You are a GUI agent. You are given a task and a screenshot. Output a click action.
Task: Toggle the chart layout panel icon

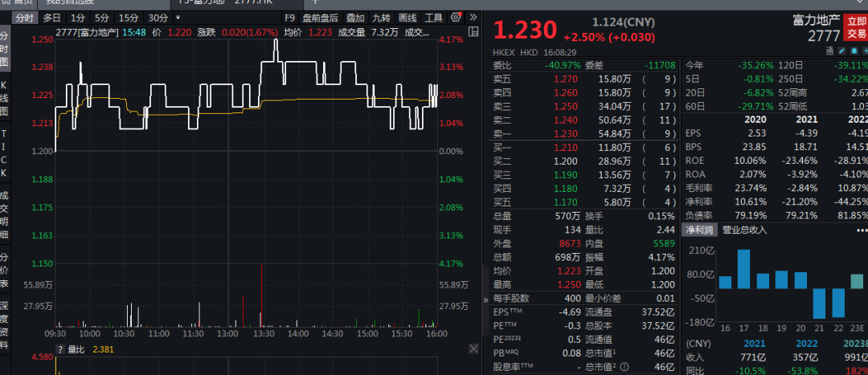473,33
